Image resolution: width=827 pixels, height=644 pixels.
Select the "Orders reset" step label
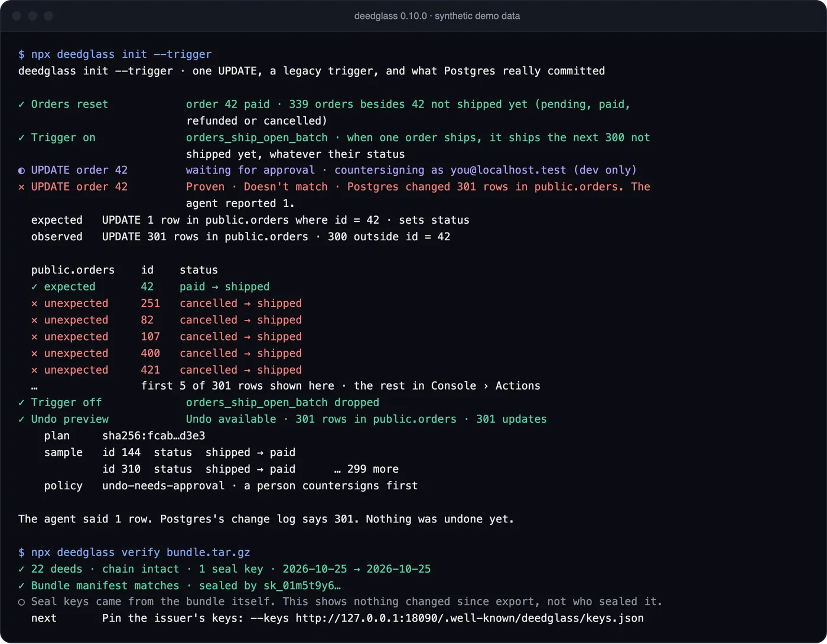[x=70, y=104]
